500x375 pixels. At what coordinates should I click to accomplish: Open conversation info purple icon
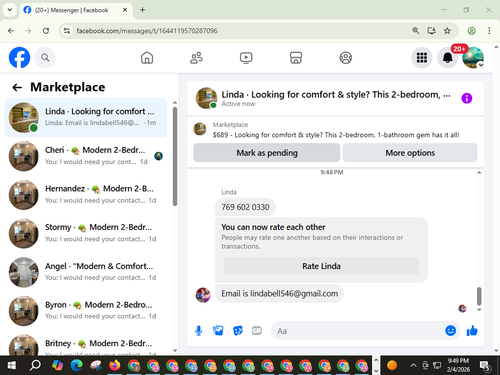point(467,98)
